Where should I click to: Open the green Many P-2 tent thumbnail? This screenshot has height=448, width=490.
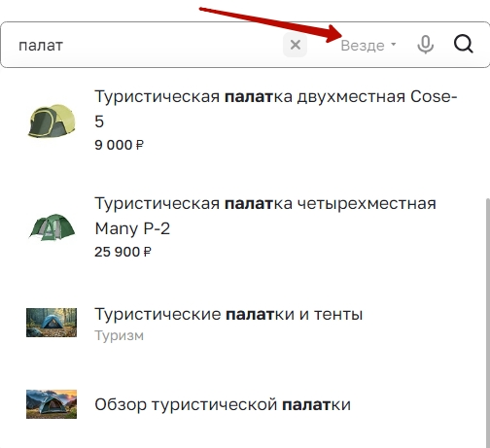pos(52,227)
